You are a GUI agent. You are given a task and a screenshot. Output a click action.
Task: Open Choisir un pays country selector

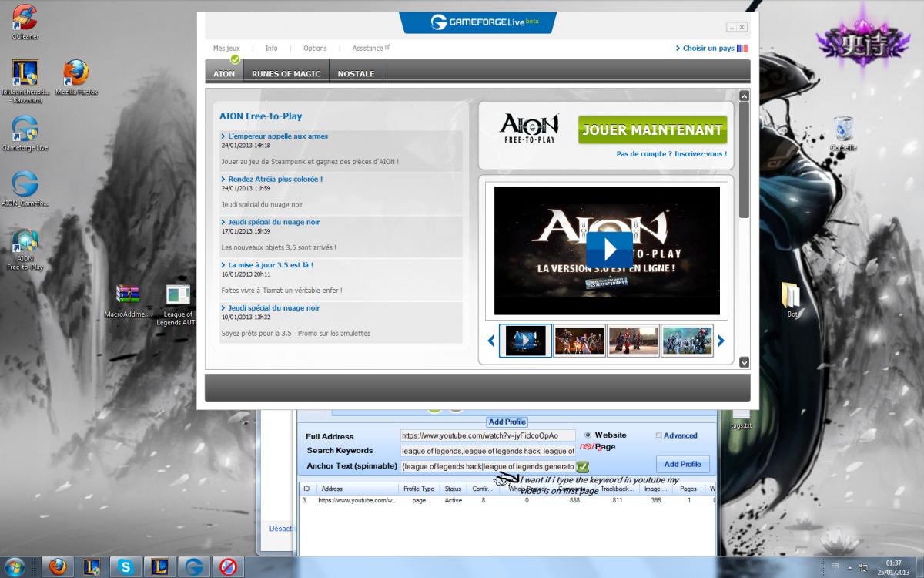coord(711,49)
